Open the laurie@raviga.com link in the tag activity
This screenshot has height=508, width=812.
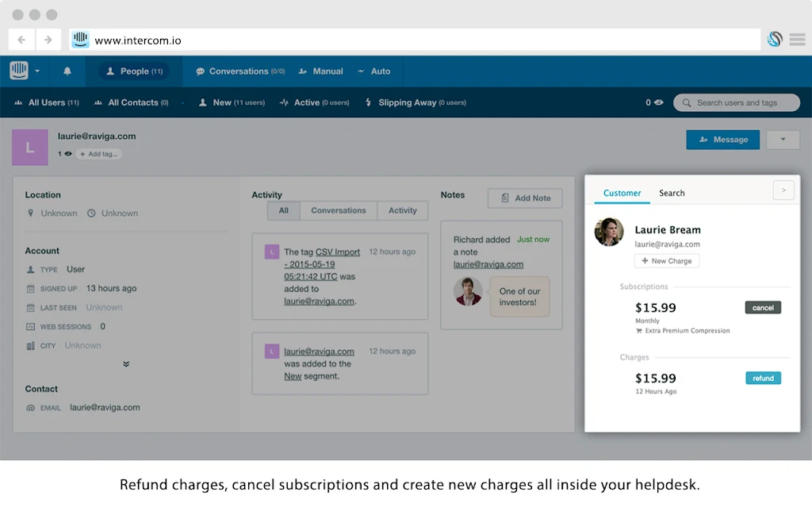pos(319,301)
